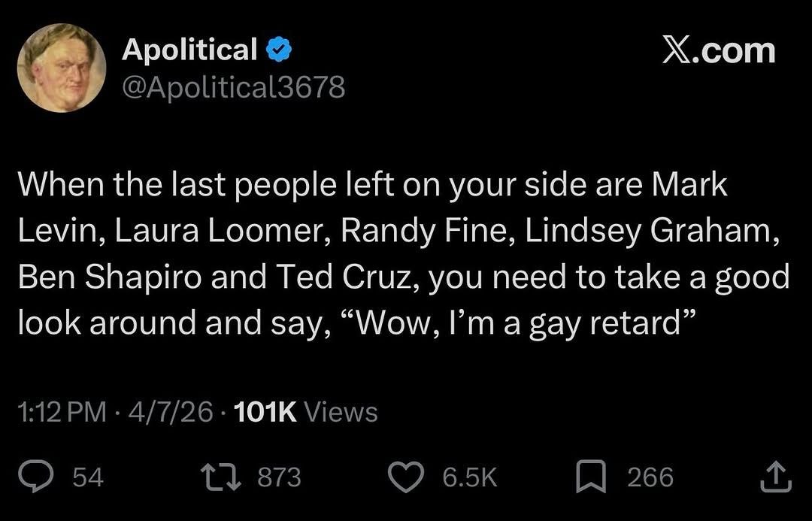Click the 6.5K likes count
This screenshot has width=812, height=521.
click(x=470, y=477)
